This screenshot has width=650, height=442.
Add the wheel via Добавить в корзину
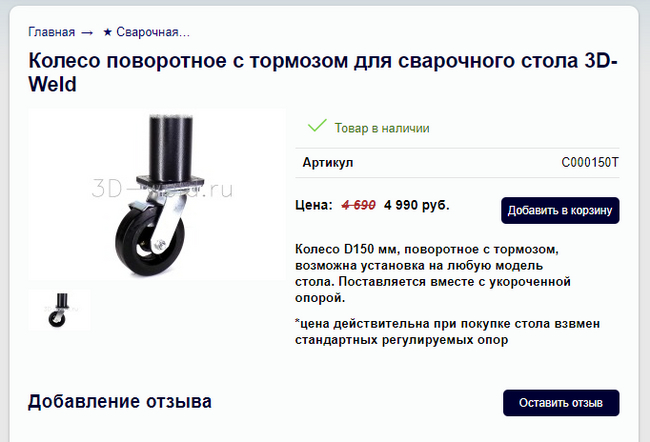[560, 211]
